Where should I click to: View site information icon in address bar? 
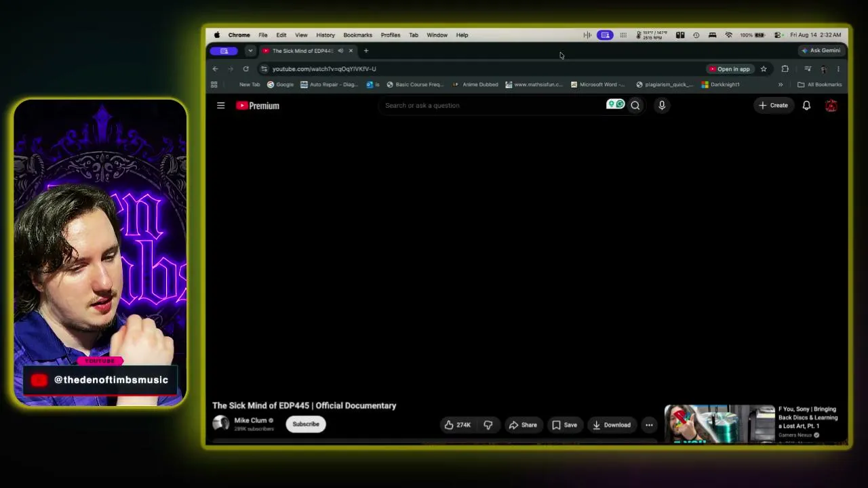coord(264,69)
